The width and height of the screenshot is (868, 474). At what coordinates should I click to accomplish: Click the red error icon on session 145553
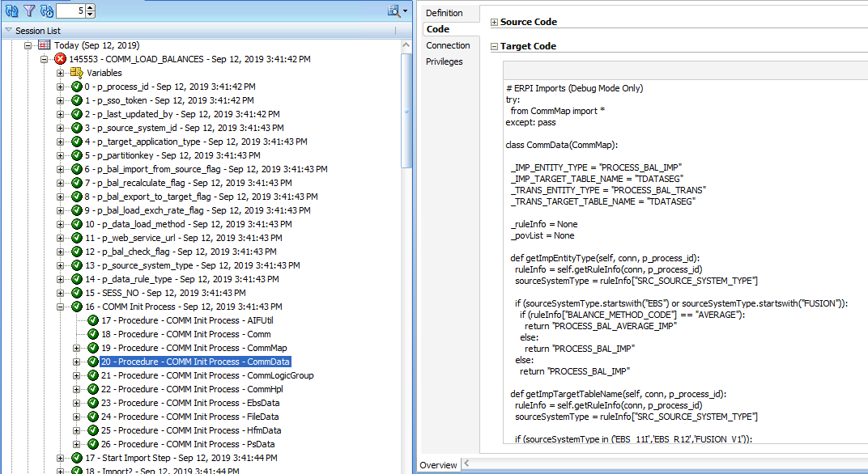coord(61,58)
